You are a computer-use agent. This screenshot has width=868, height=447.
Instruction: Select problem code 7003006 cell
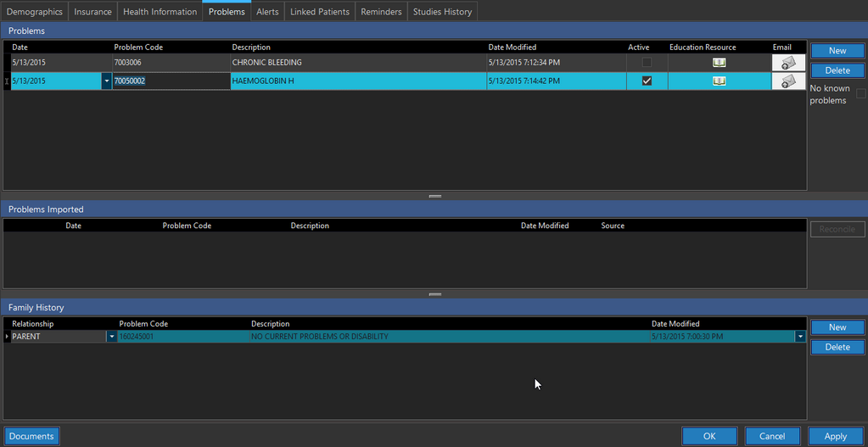click(171, 63)
